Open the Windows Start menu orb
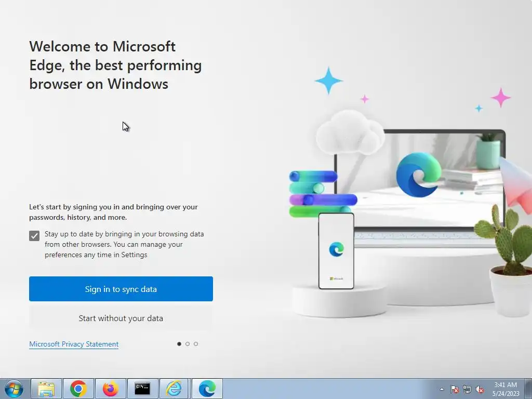Screen dimensions: 532x399 tap(14, 389)
